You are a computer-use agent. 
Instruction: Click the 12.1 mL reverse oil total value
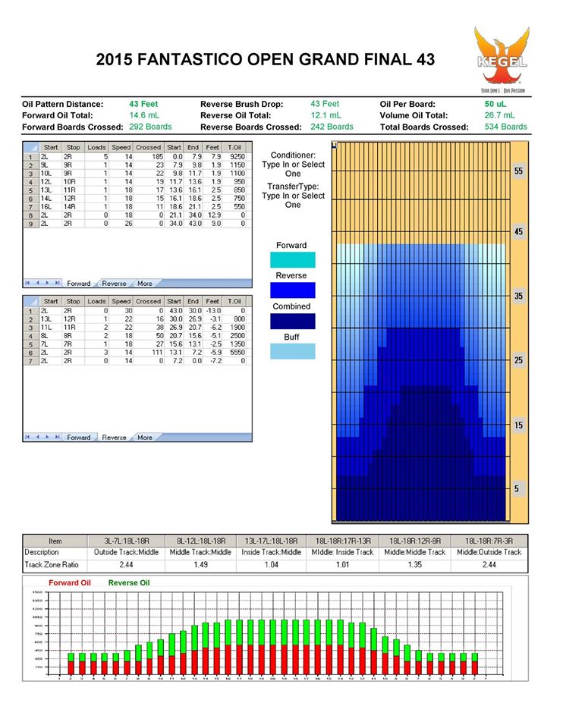[326, 115]
